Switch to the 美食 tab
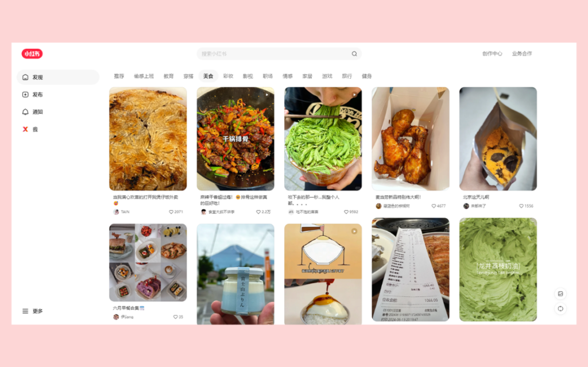Viewport: 588px width, 367px height. tap(208, 76)
